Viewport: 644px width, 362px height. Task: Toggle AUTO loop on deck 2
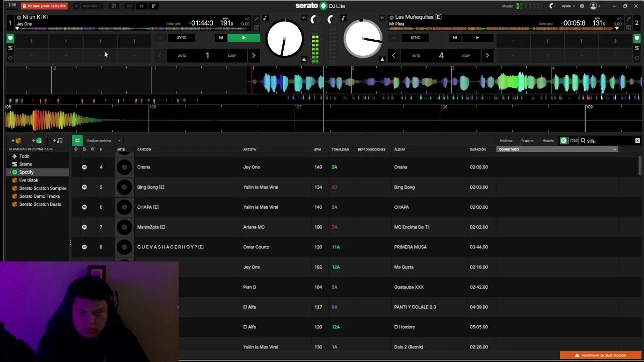416,56
